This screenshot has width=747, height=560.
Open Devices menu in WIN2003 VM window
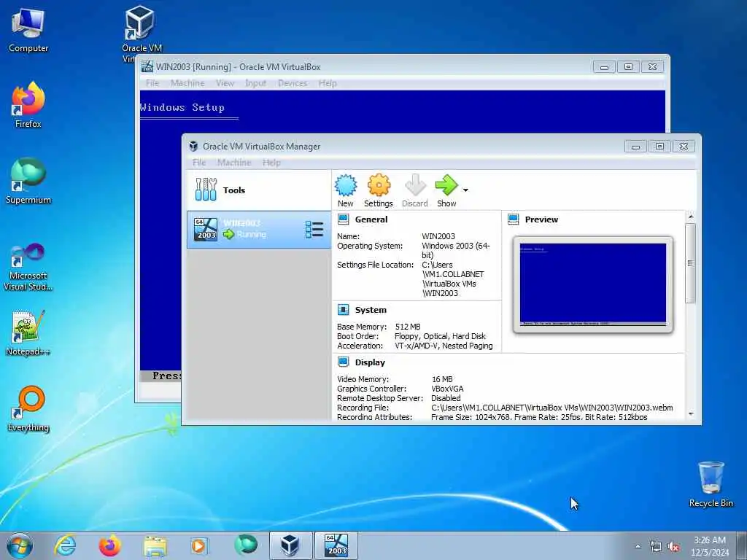pos(293,83)
